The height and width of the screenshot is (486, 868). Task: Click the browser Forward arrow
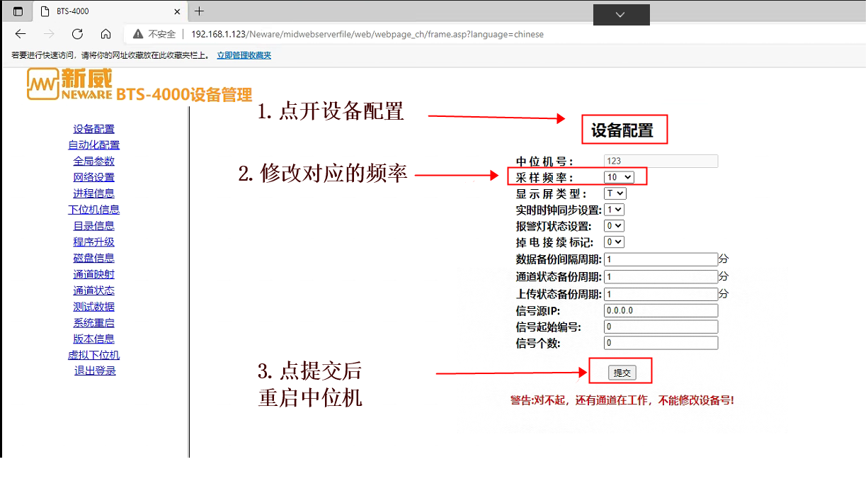pos(49,34)
